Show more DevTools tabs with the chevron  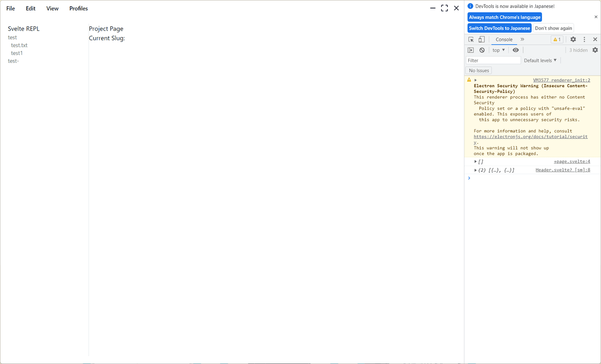pos(522,39)
